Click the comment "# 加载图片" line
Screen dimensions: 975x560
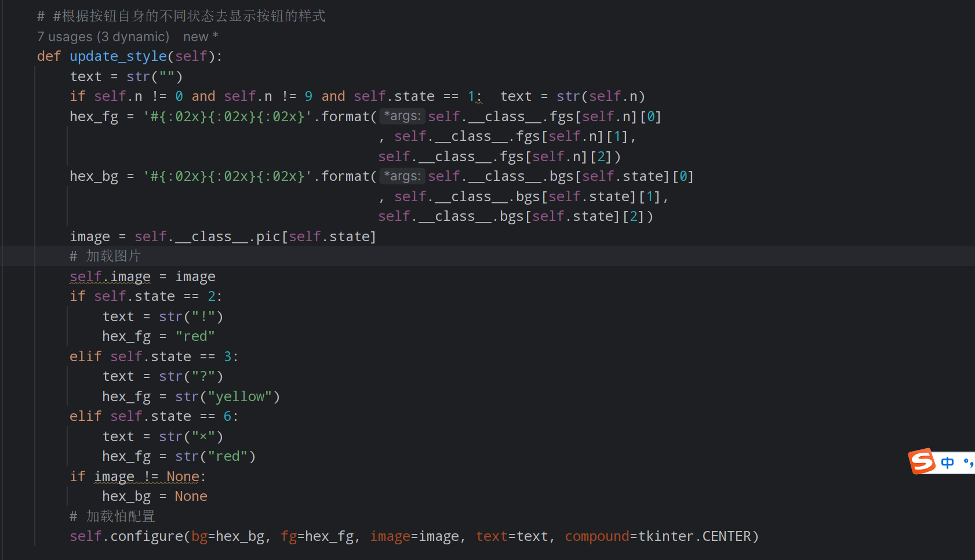[105, 256]
